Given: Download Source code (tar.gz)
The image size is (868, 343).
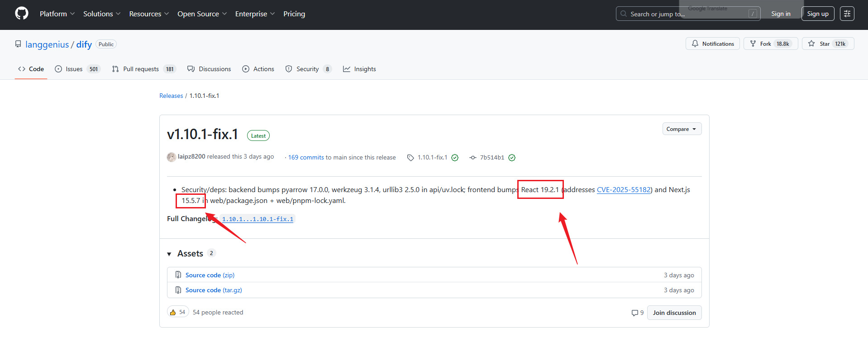Looking at the screenshot, I should tap(214, 290).
